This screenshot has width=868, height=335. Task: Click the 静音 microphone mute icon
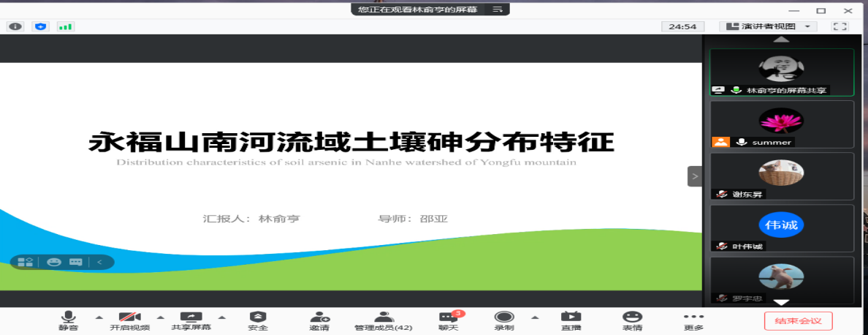[x=68, y=317]
